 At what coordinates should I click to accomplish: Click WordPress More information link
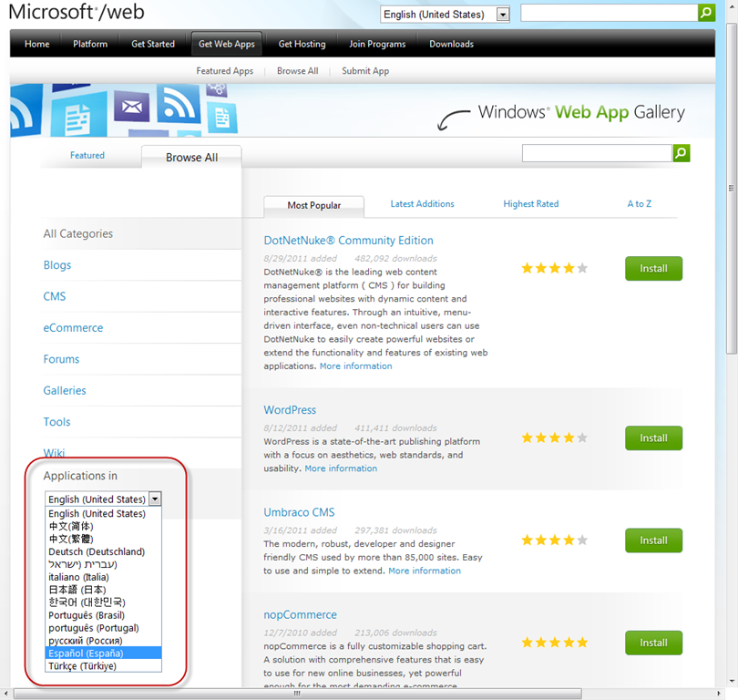coord(341,468)
